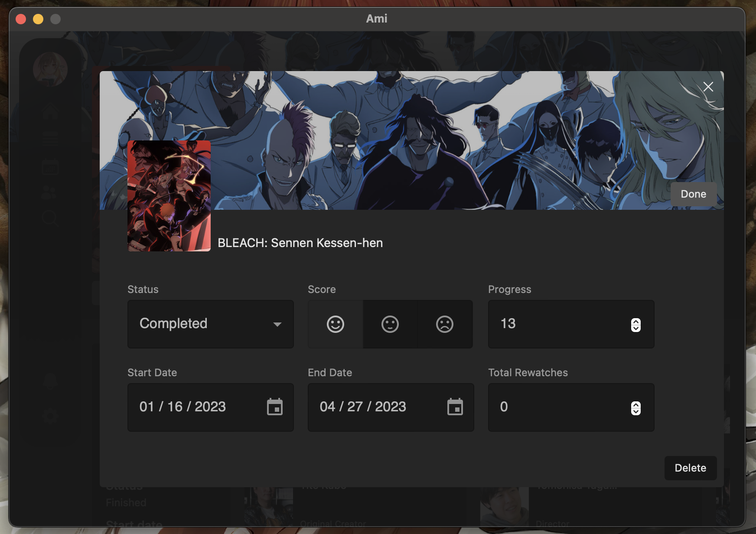Click the Progress label
Viewport: 756px width, 534px height.
coord(510,290)
